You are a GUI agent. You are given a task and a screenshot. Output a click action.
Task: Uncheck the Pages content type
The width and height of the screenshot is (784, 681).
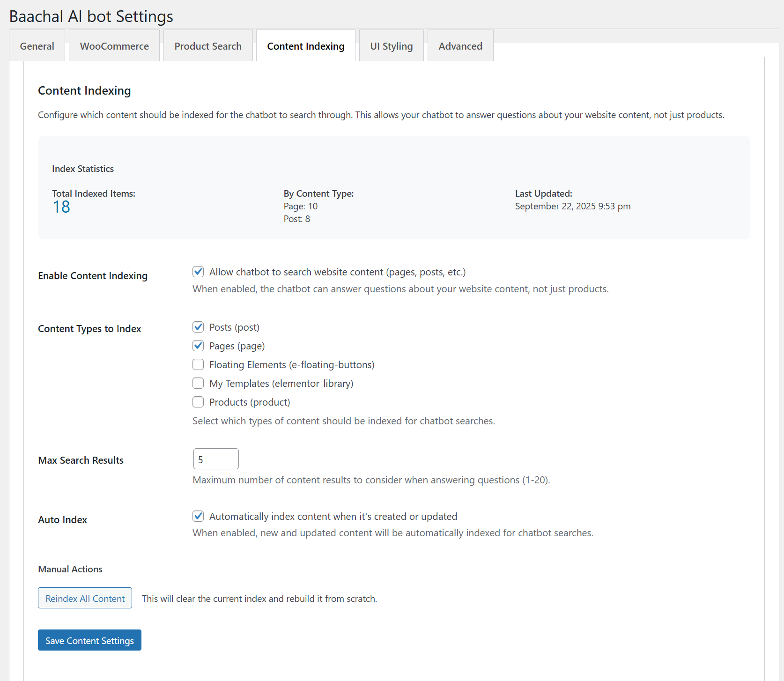(198, 346)
